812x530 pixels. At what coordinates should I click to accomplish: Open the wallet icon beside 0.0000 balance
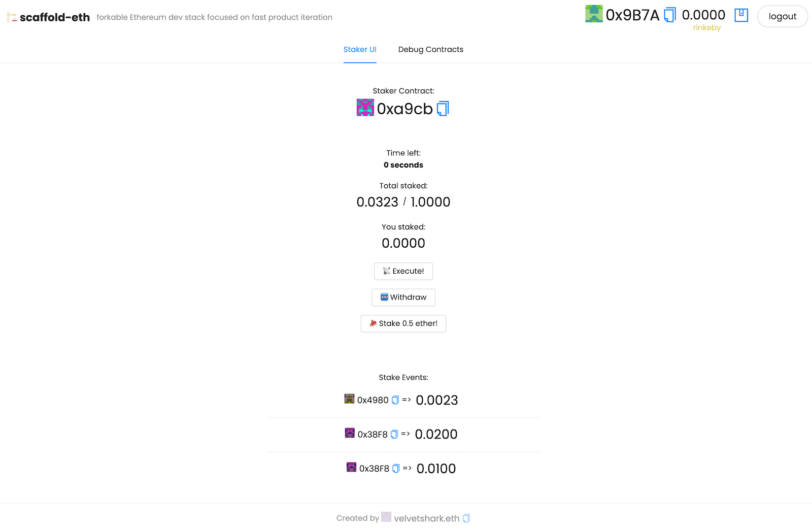click(x=741, y=15)
